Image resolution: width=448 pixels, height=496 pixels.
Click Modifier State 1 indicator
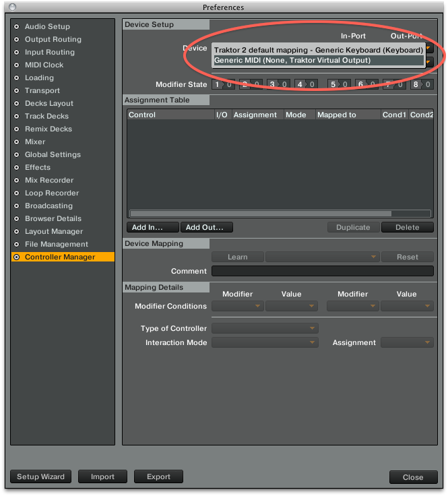[223, 84]
